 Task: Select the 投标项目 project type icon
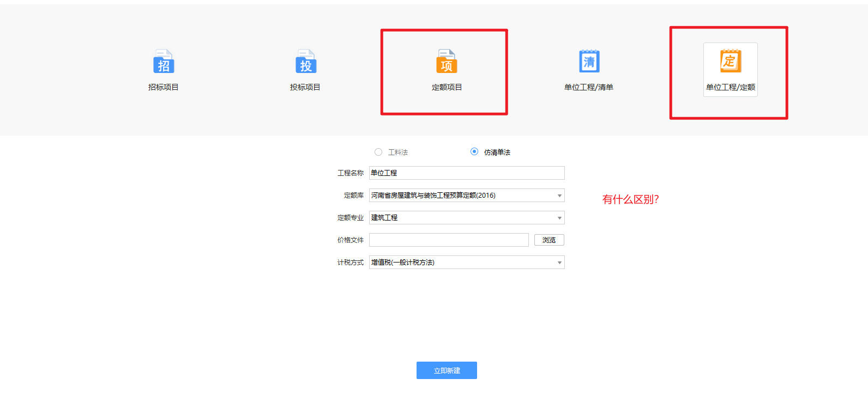point(306,62)
